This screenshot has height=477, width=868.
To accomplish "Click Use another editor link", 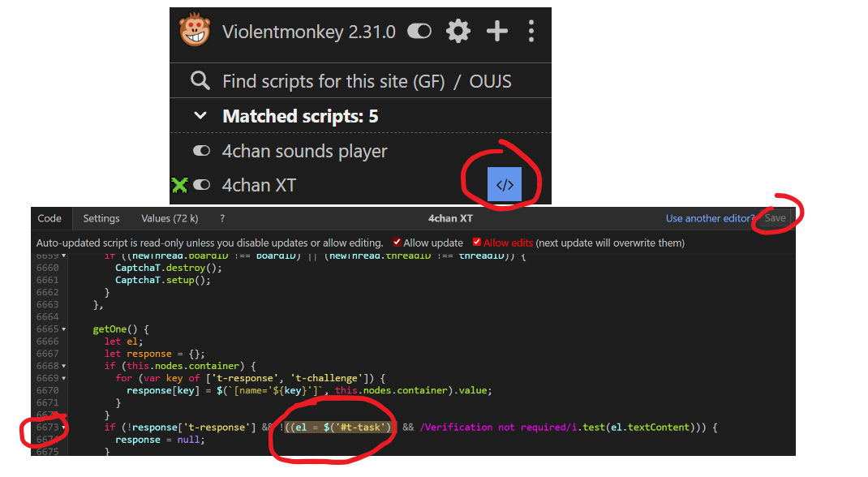I will [710, 218].
